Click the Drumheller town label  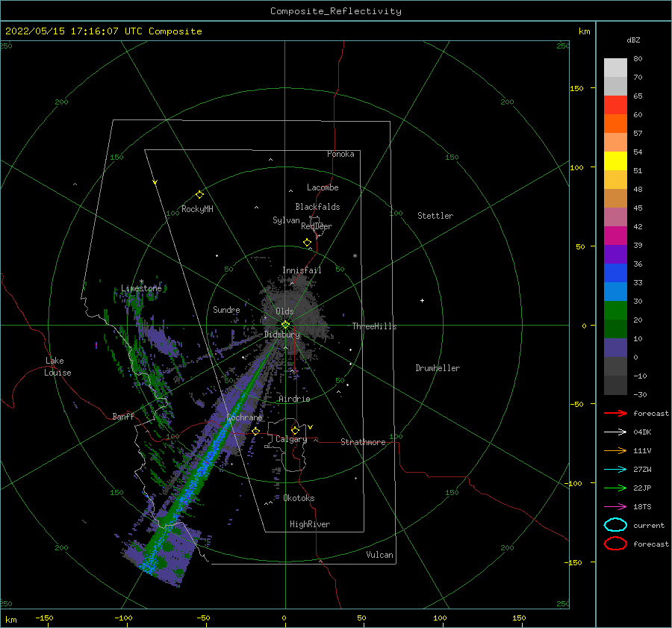click(x=438, y=368)
